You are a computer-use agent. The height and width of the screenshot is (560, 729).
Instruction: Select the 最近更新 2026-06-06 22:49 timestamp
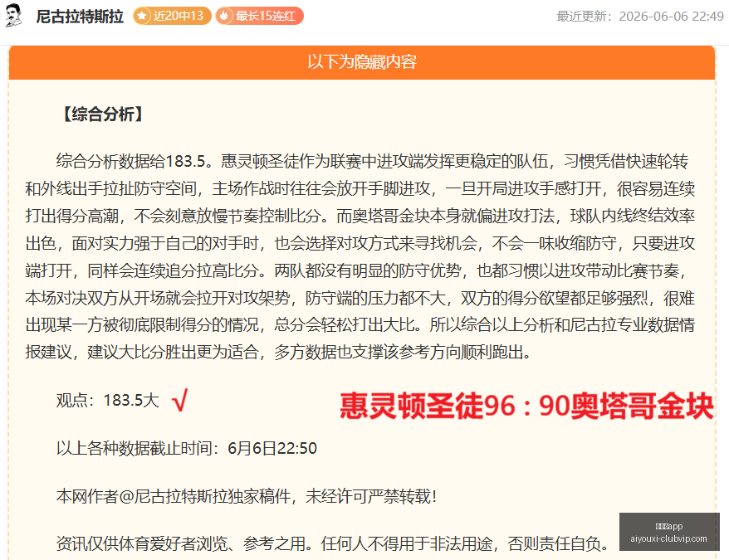tap(640, 17)
